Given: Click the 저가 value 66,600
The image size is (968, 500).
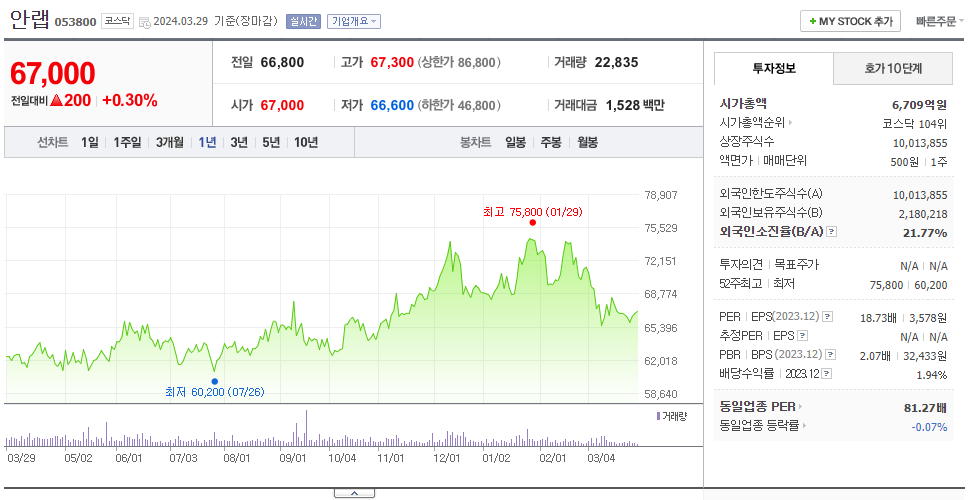Looking at the screenshot, I should [392, 106].
